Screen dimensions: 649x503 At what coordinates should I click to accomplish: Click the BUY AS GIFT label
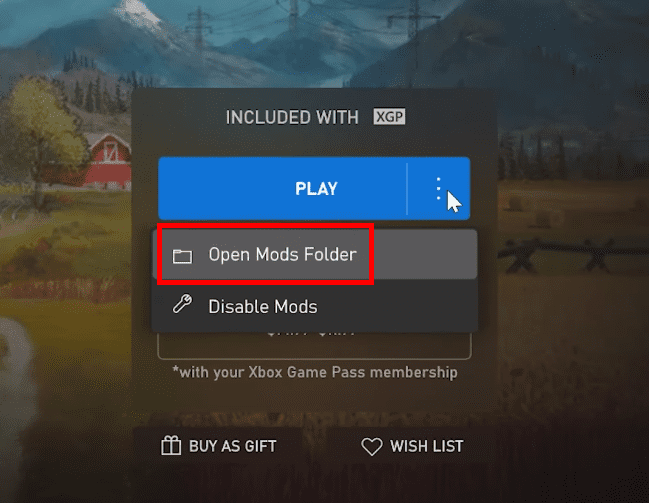pyautogui.click(x=233, y=446)
